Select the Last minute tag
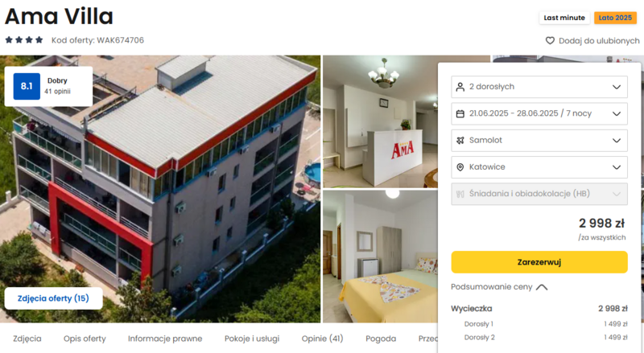The width and height of the screenshot is (644, 353). [x=564, y=18]
